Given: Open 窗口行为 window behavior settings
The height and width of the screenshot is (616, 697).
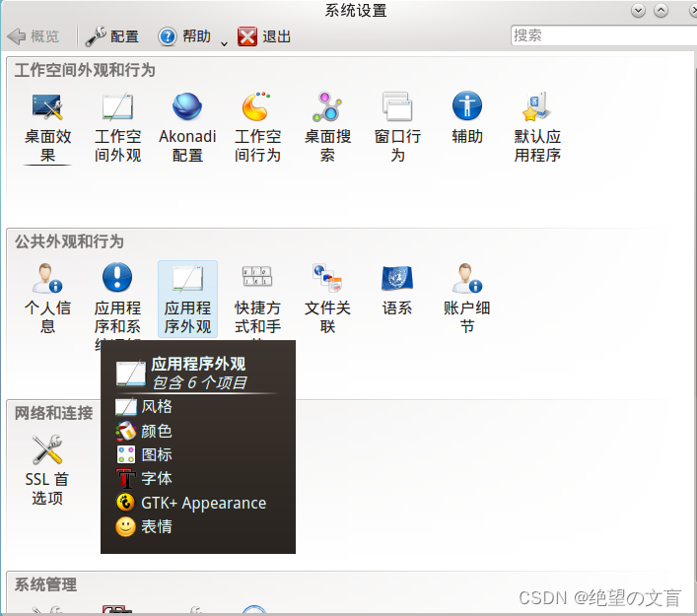Looking at the screenshot, I should [397, 127].
